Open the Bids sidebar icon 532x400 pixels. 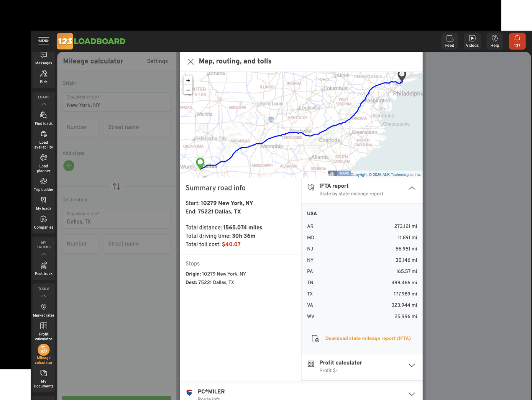[x=44, y=77]
